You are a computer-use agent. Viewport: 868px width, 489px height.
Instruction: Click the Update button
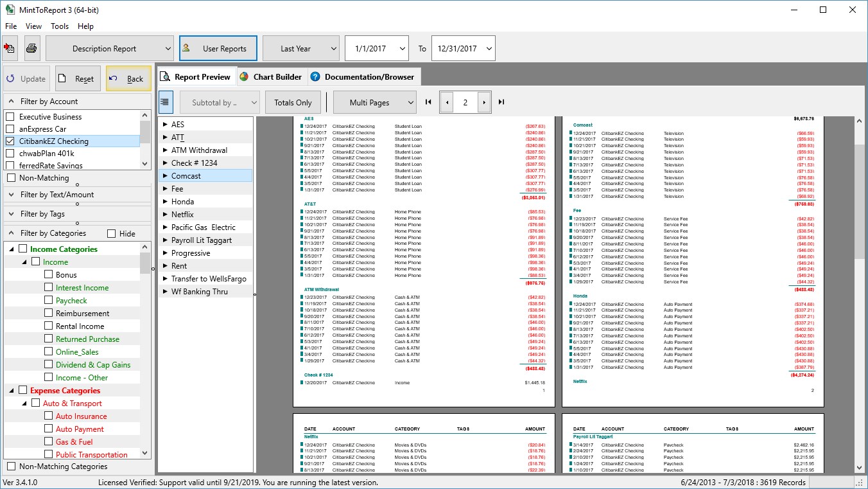coord(26,78)
